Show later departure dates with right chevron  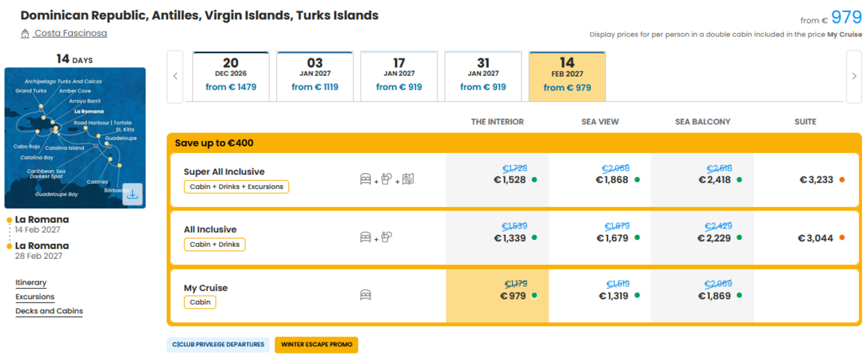click(854, 76)
